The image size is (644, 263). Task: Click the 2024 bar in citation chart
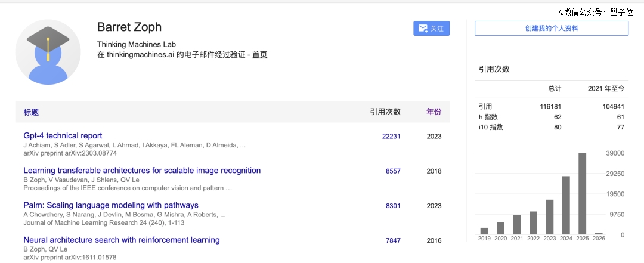pyautogui.click(x=566, y=205)
